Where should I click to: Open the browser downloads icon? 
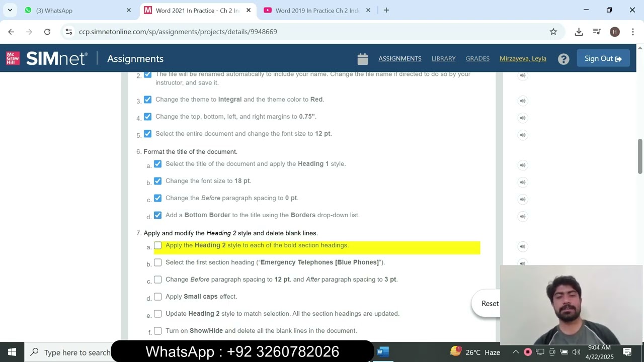click(579, 32)
